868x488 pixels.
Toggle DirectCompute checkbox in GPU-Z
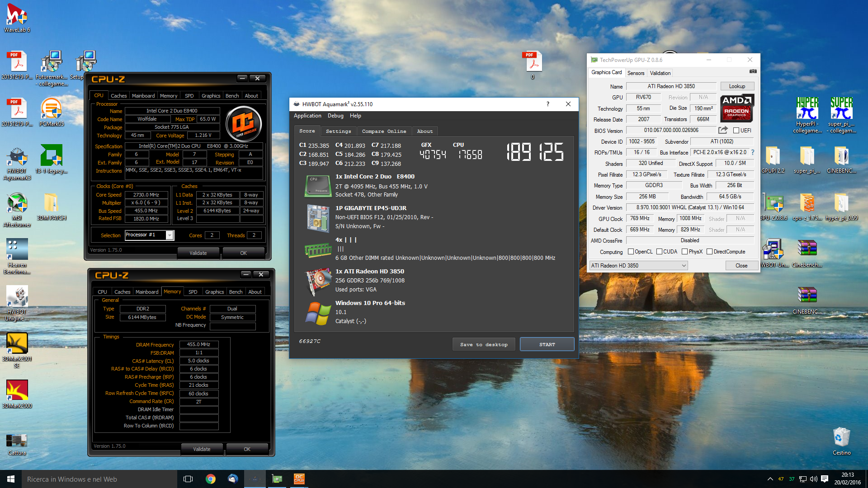pyautogui.click(x=709, y=252)
